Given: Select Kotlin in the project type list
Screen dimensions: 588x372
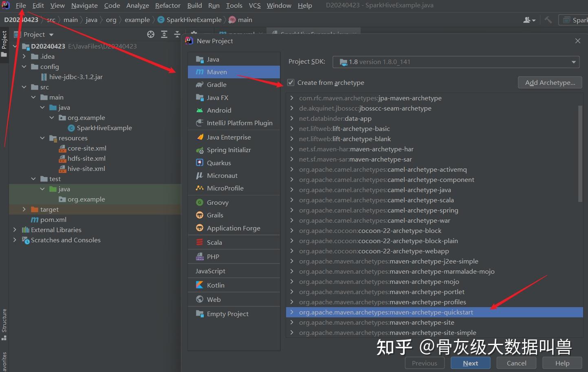Looking at the screenshot, I should pos(216,285).
